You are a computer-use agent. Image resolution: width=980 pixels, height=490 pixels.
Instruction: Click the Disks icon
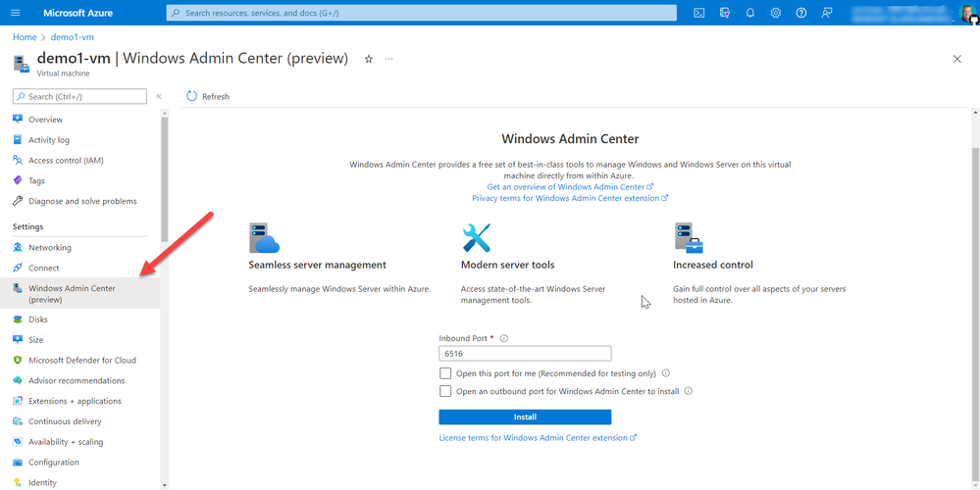(18, 318)
